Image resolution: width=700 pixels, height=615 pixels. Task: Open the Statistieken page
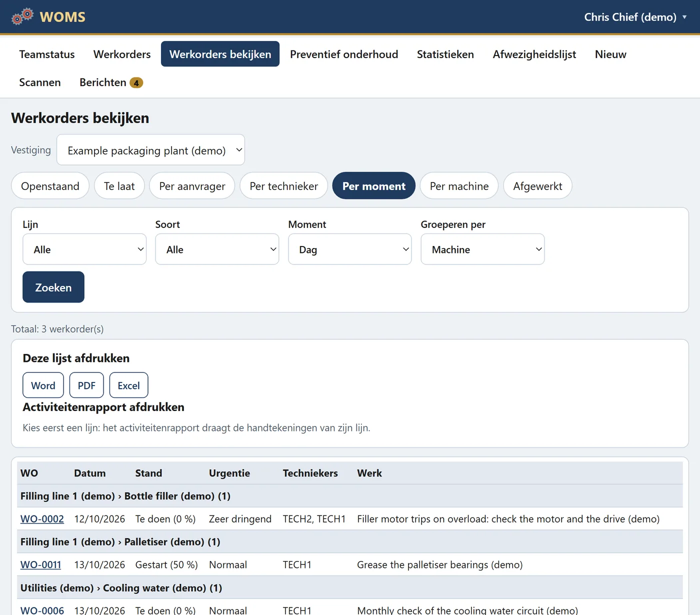tap(445, 54)
